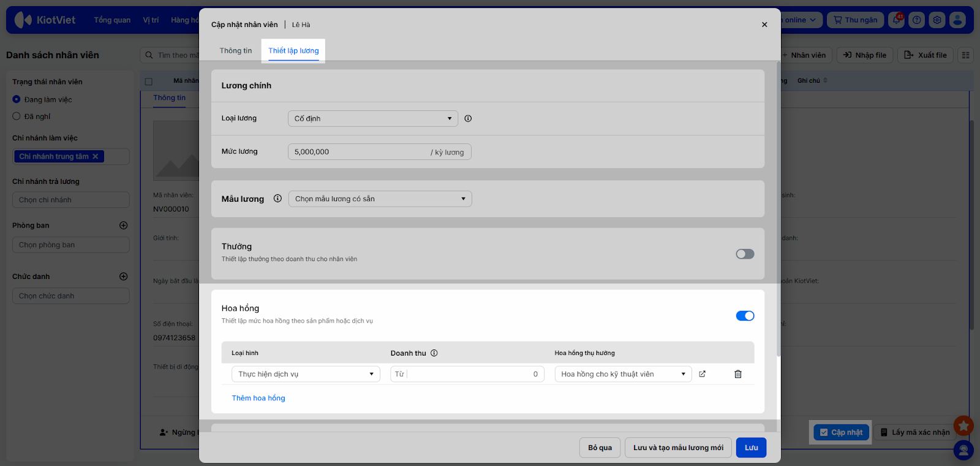Open notifications bell in the top bar
This screenshot has height=466, width=980.
(897, 20)
